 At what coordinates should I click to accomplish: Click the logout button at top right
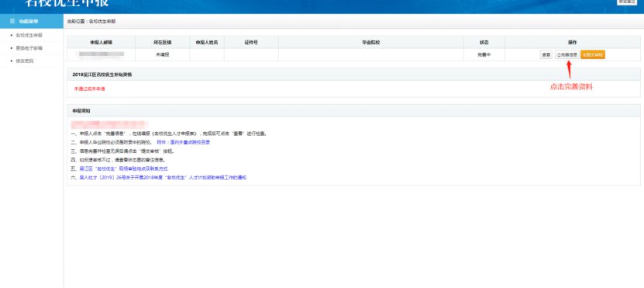click(627, 2)
